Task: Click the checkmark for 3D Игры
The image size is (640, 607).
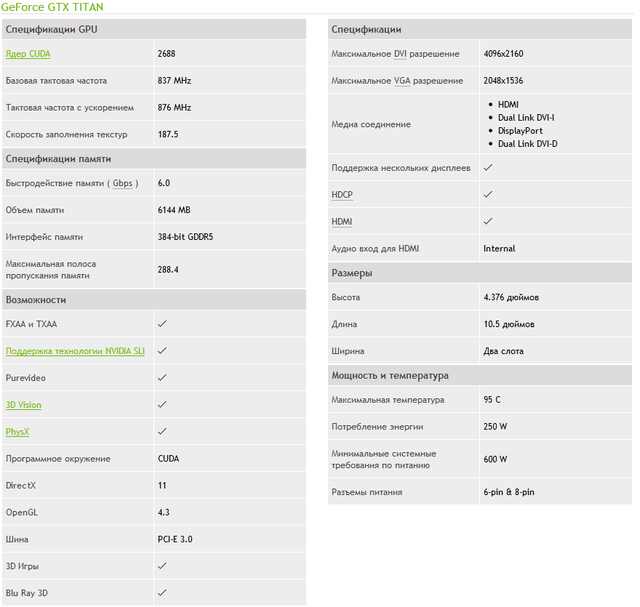Action: pos(162,566)
